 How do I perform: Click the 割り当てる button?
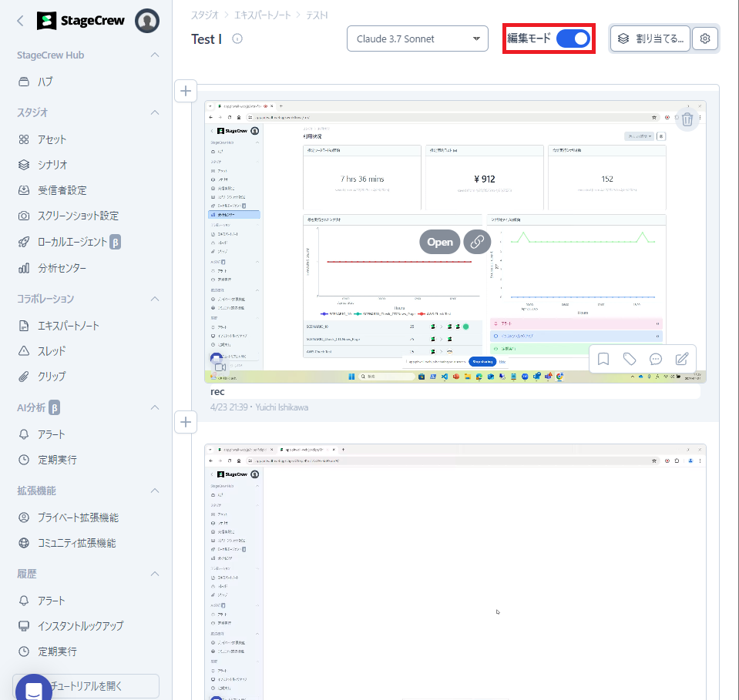[650, 39]
